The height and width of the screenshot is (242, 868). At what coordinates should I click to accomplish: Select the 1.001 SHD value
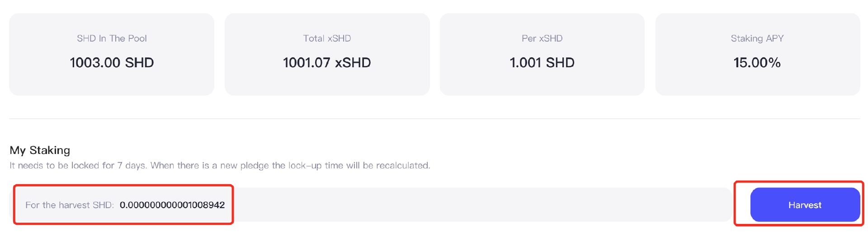point(542,62)
